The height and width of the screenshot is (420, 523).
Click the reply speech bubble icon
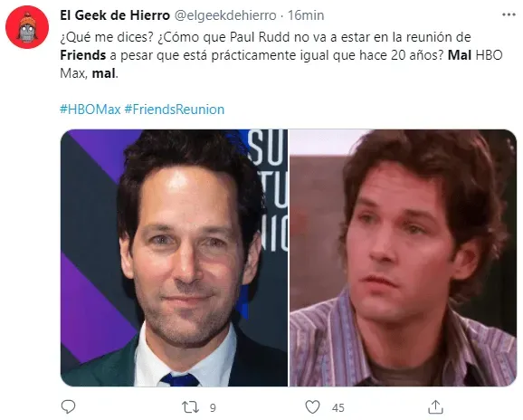pyautogui.click(x=69, y=406)
